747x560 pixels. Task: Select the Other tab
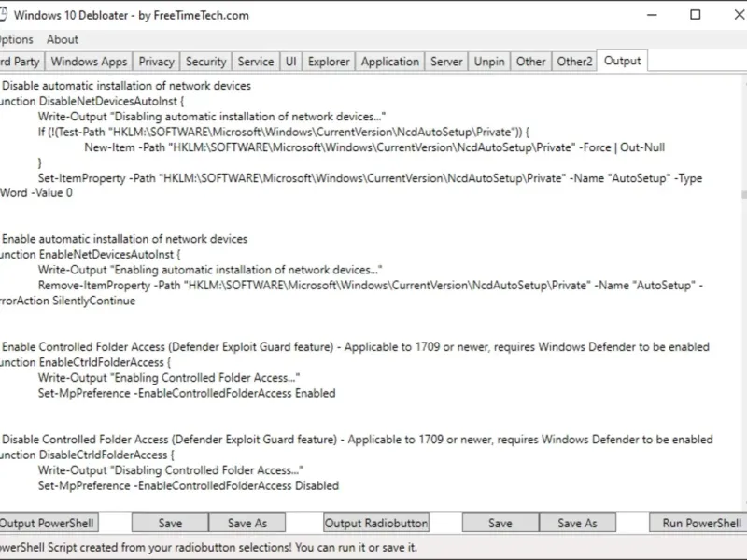point(530,62)
